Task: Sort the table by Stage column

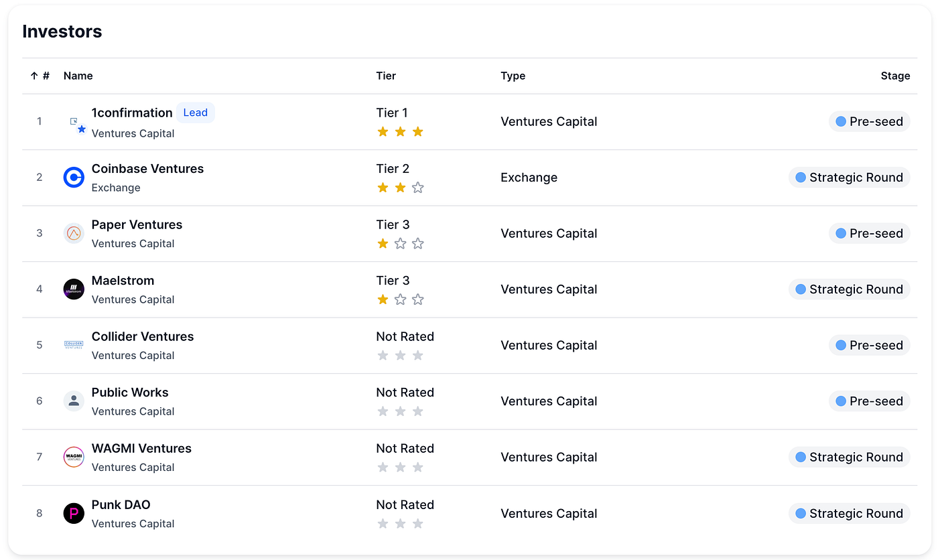Action: 895,76
